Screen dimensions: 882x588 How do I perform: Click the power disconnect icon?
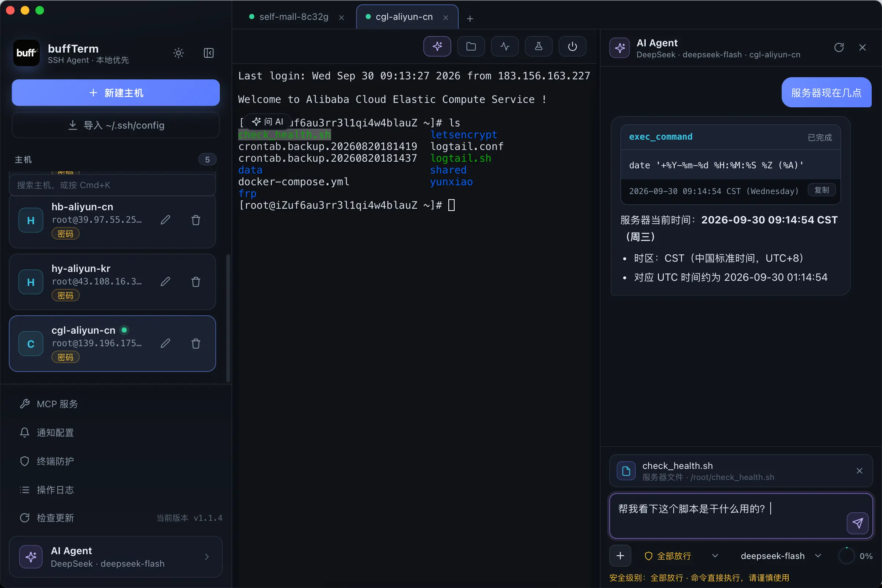tap(572, 47)
